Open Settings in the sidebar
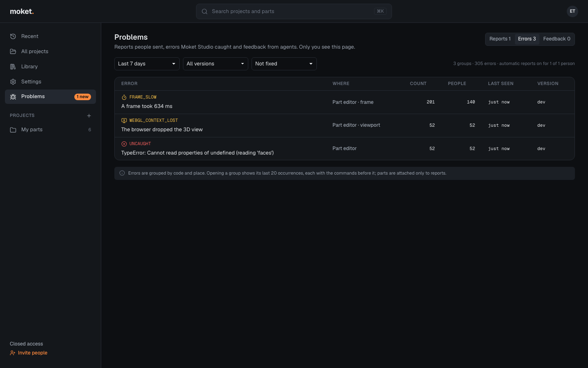This screenshot has width=588, height=368. pos(50,82)
